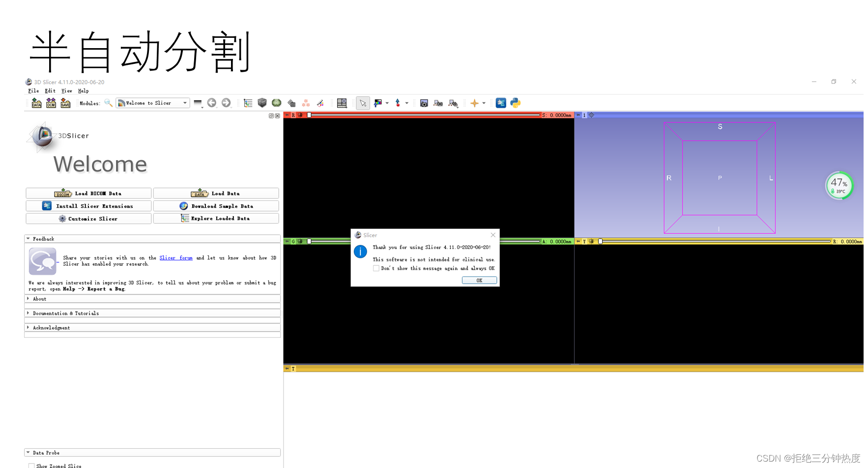Undock the module panel float button

pyautogui.click(x=271, y=116)
